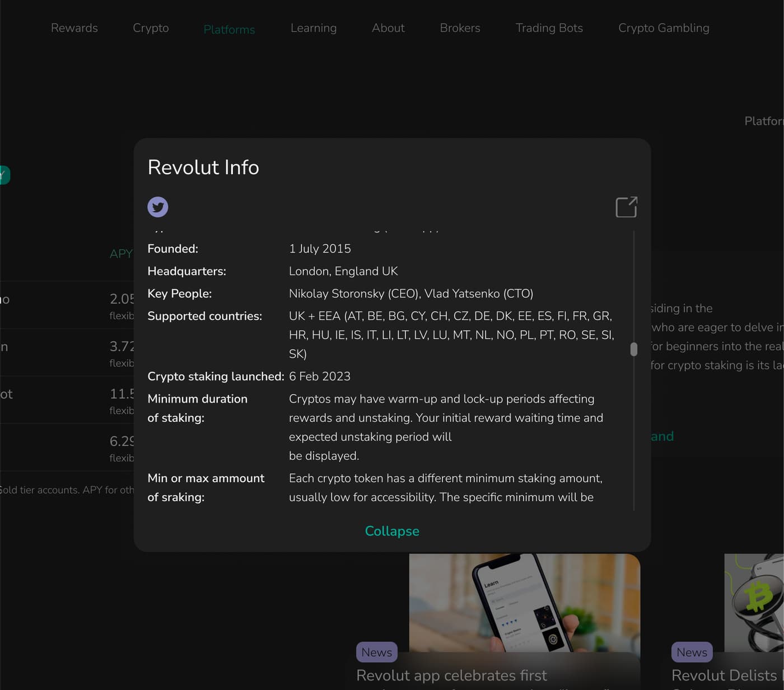
Task: Select staking launch date '6 Feb 2023'
Action: 320,376
